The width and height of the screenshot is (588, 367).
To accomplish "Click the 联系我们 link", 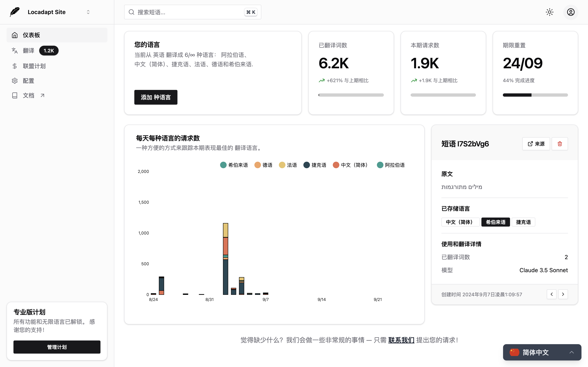I will [x=401, y=340].
